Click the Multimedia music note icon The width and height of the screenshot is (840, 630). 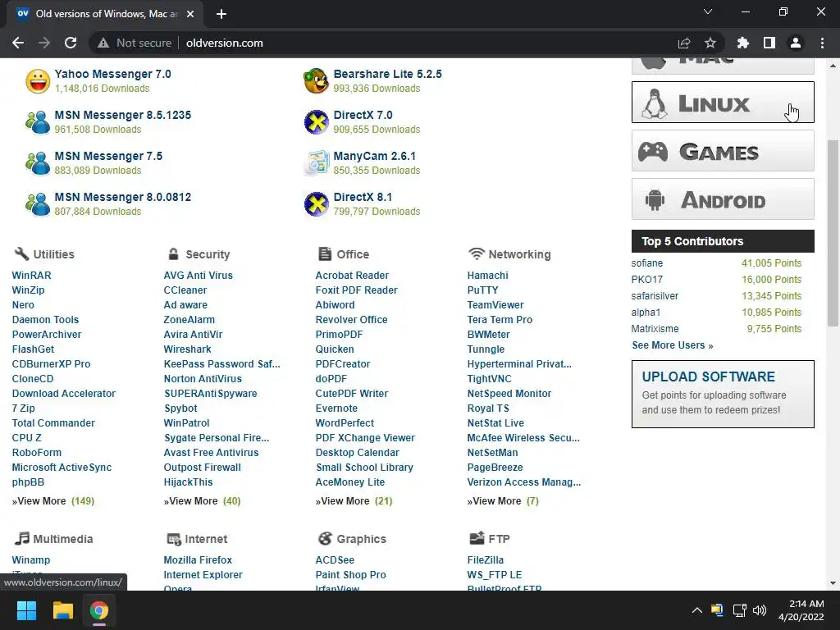click(22, 538)
